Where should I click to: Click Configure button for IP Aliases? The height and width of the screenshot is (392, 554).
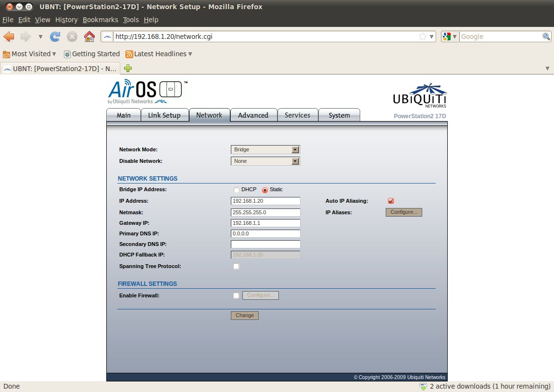click(404, 212)
